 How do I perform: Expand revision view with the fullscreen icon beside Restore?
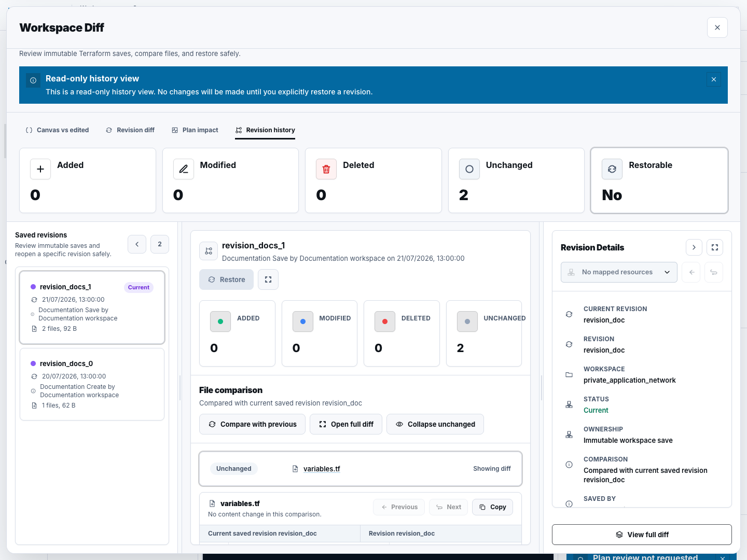click(268, 279)
